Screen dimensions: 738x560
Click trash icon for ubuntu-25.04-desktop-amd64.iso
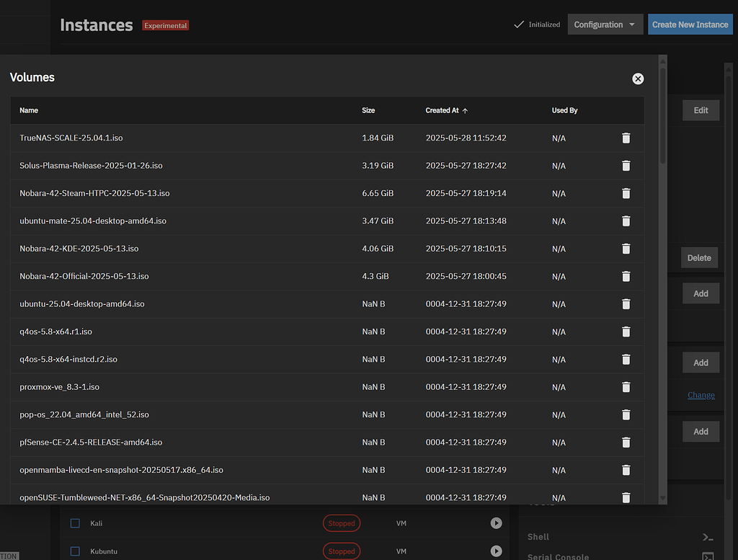coord(626,304)
